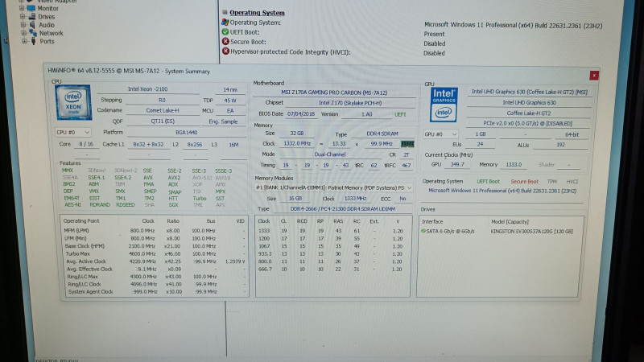Click the AVX2 feature flag

[x=174, y=178]
